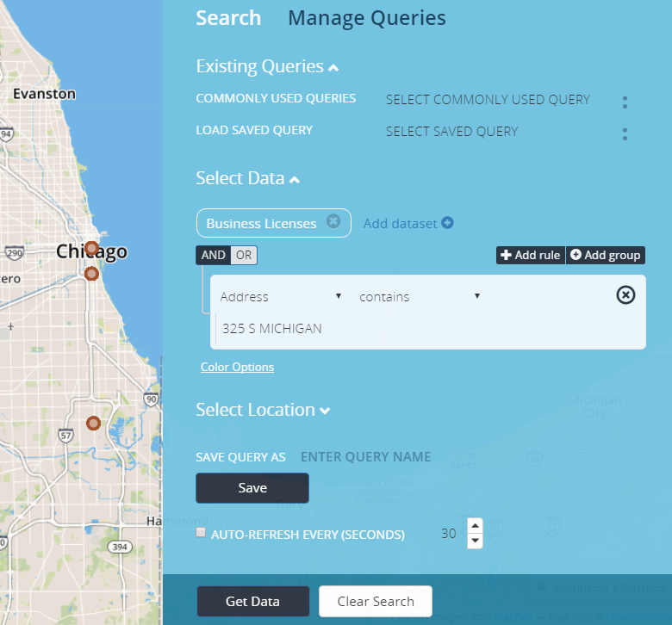
Task: Open the Search tab
Action: [228, 18]
